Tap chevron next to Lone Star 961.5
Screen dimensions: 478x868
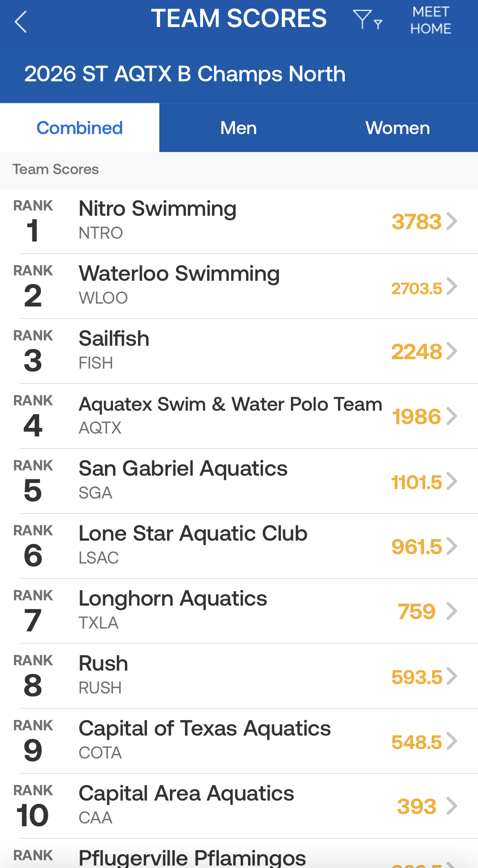coord(451,546)
